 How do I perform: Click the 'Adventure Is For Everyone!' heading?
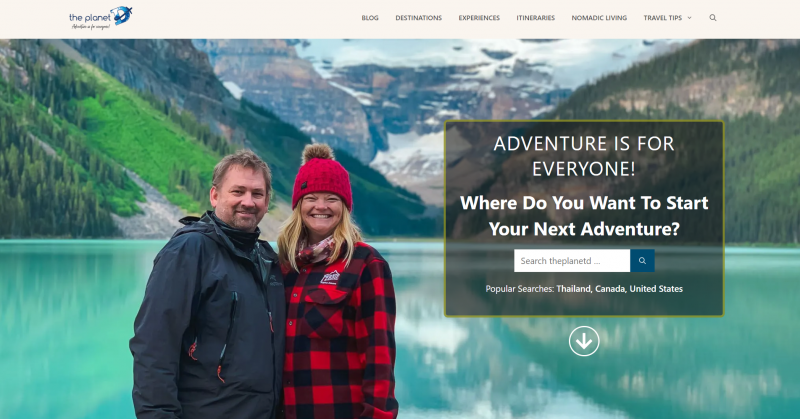point(584,156)
